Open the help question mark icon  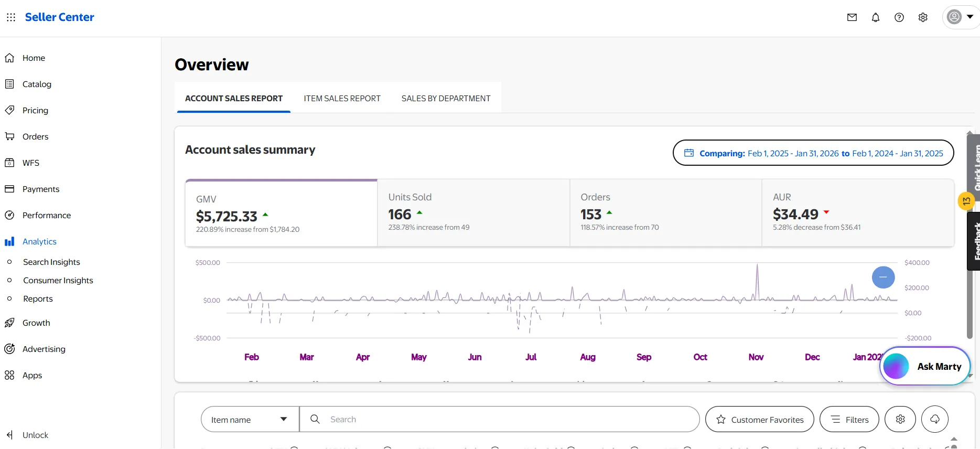pos(899,17)
